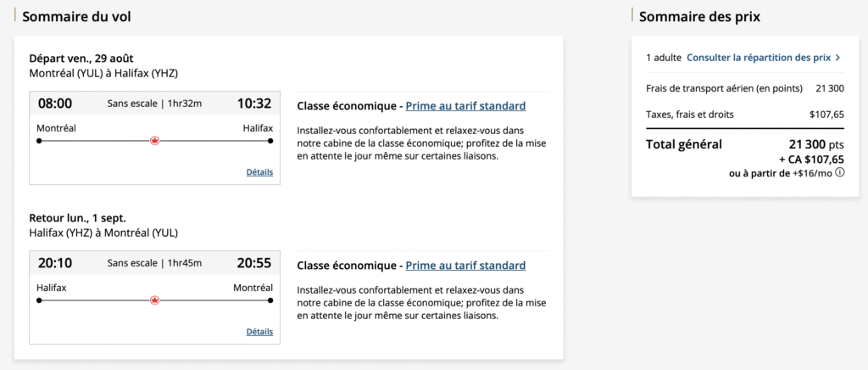Click the 08:00 departure time
This screenshot has height=370, width=868.
pyautogui.click(x=55, y=104)
